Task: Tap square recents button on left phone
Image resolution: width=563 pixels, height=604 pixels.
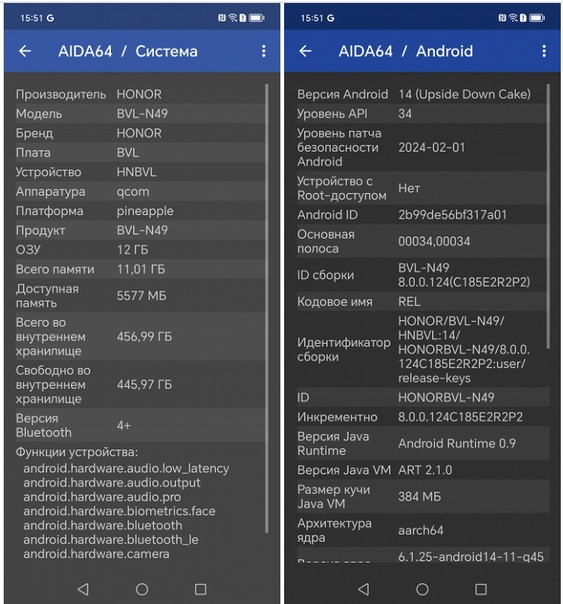Action: tap(201, 589)
